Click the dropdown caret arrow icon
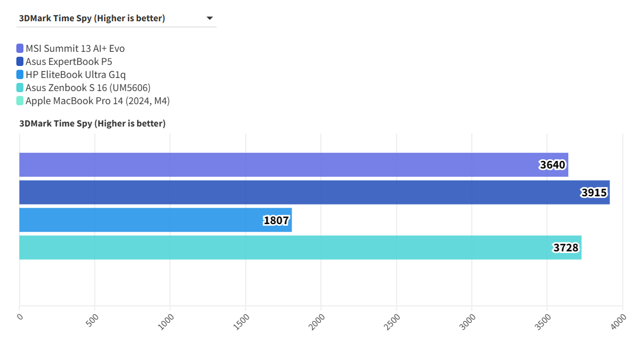 point(210,19)
